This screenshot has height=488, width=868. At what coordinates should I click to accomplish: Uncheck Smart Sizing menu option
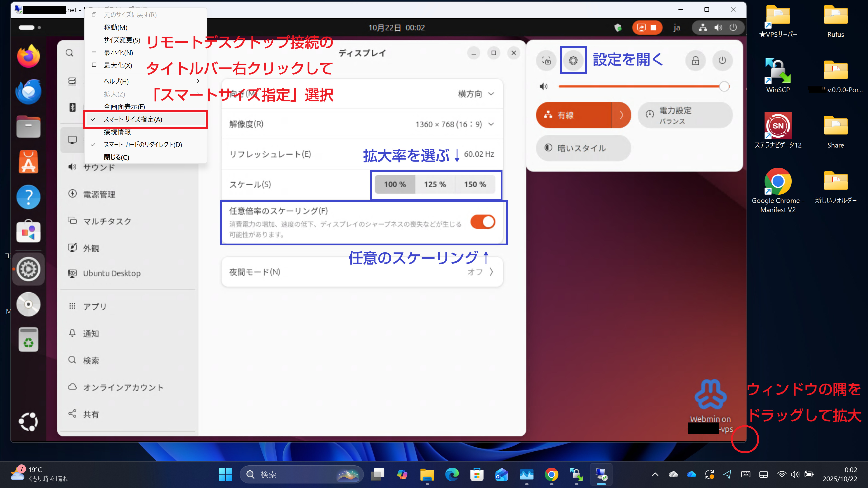pyautogui.click(x=133, y=119)
